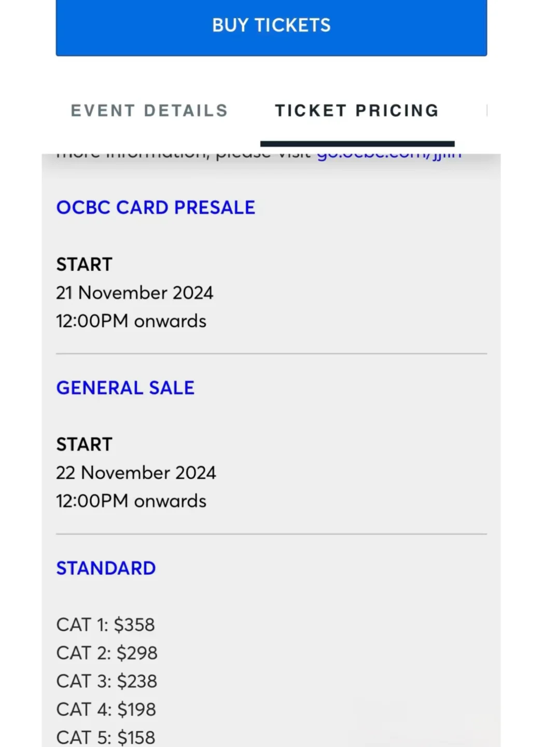
Task: Click the CAT 1: $358 price
Action: (x=105, y=625)
